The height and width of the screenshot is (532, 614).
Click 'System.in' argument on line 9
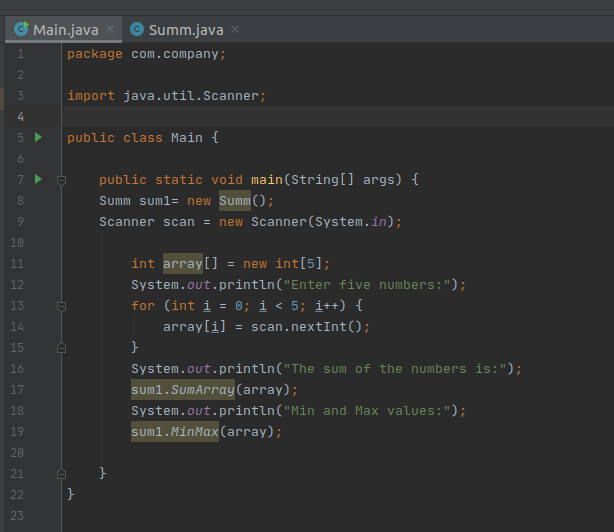[x=351, y=222]
